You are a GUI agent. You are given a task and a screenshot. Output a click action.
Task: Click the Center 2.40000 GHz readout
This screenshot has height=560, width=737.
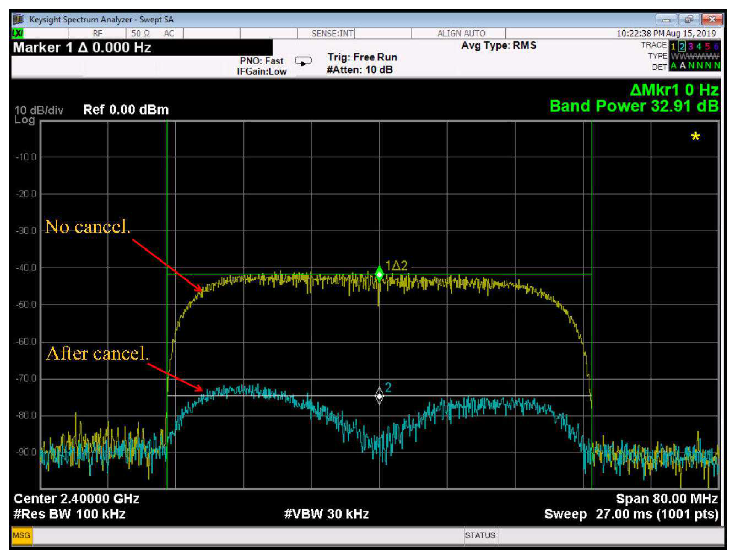point(76,499)
